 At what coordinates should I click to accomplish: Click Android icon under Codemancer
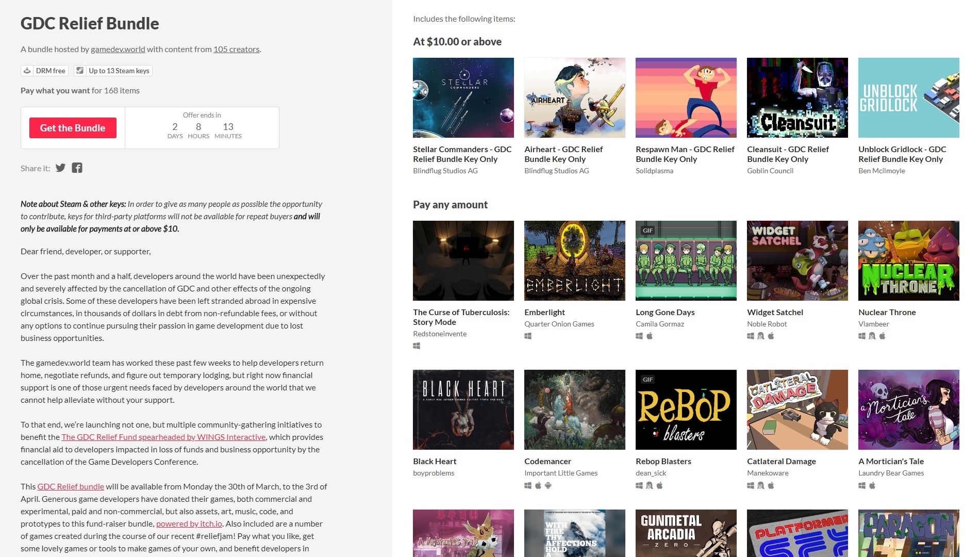pos(548,486)
